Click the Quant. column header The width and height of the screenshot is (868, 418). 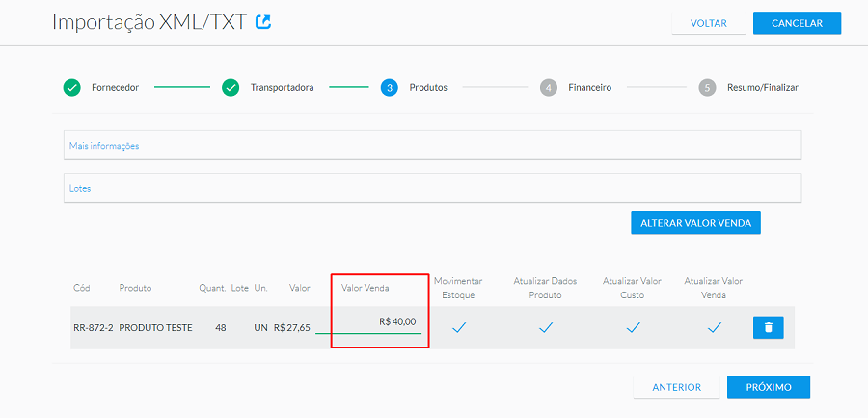pos(212,288)
